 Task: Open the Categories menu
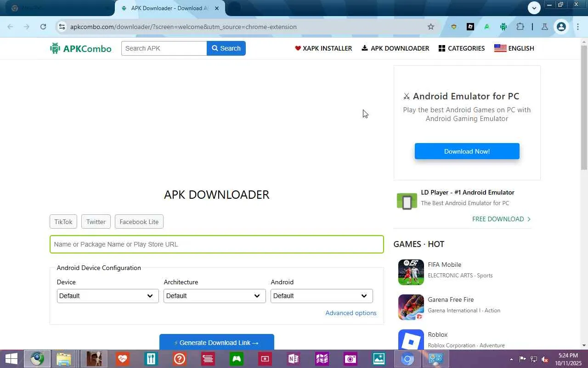pos(462,48)
